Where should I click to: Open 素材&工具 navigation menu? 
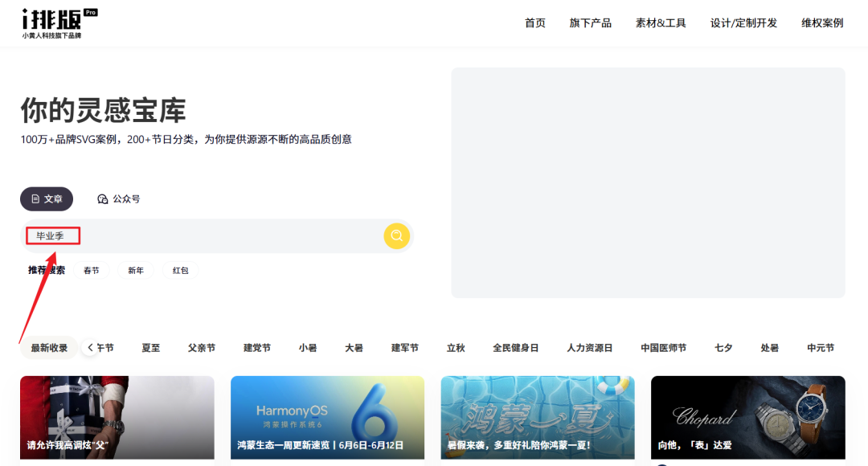coord(661,22)
